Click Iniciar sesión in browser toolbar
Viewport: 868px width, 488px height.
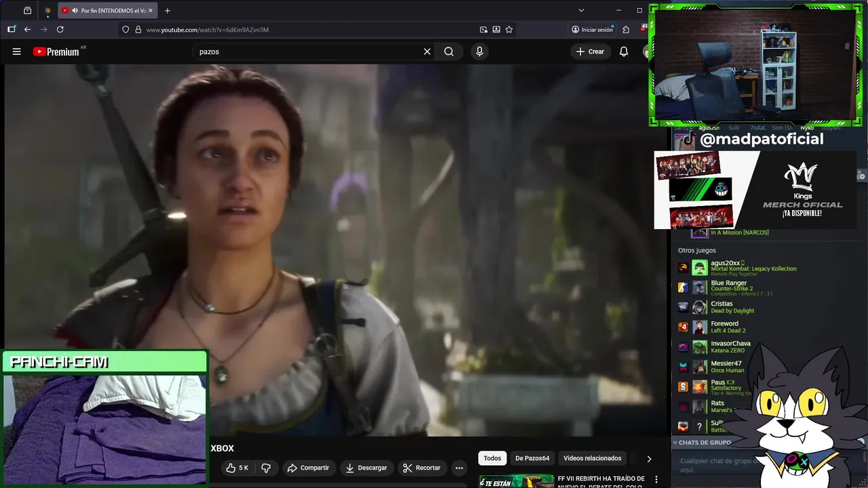click(x=592, y=29)
